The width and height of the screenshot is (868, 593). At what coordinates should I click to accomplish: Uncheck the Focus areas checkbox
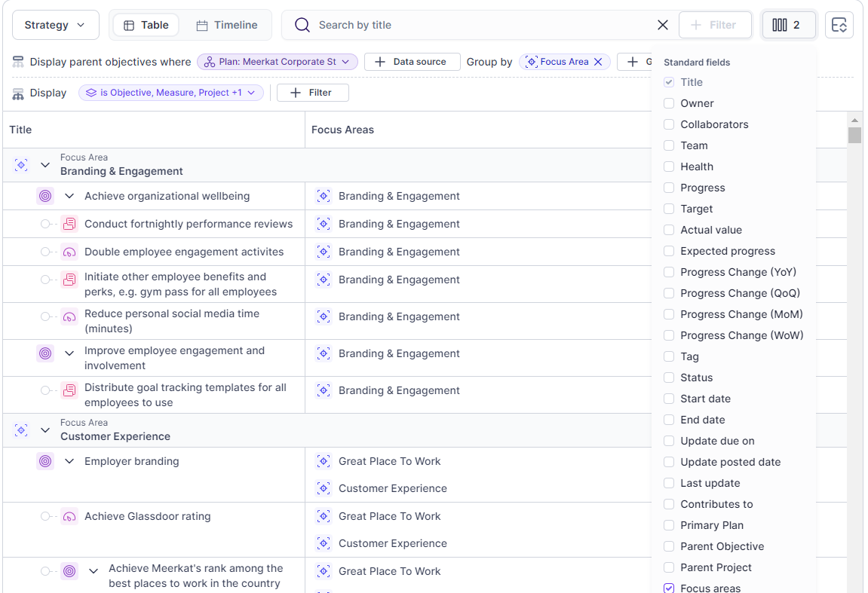[669, 588]
